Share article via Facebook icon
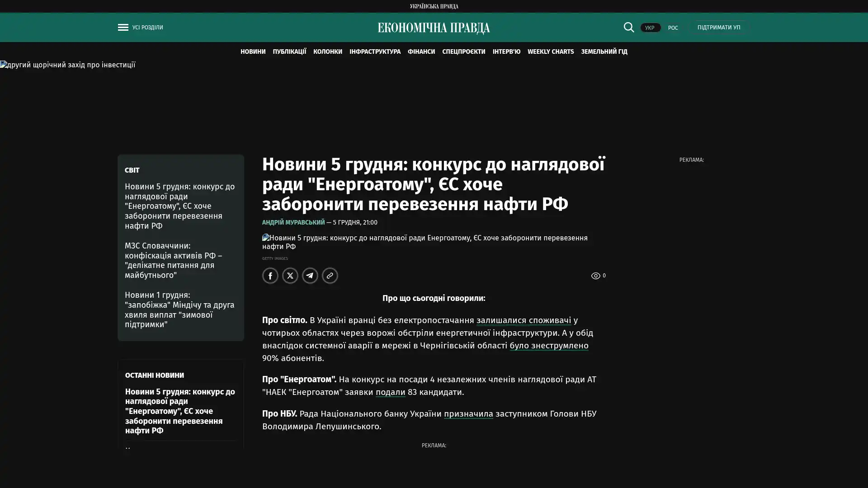This screenshot has height=488, width=868. point(270,276)
